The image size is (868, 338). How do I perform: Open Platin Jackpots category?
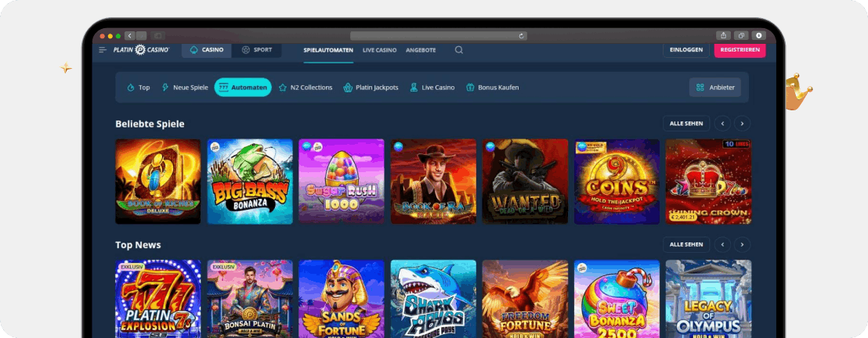[371, 88]
